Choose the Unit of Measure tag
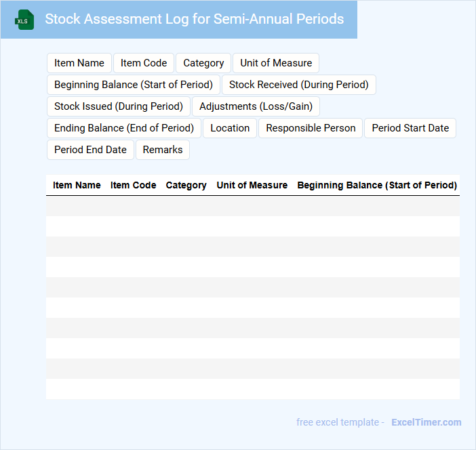 (276, 63)
